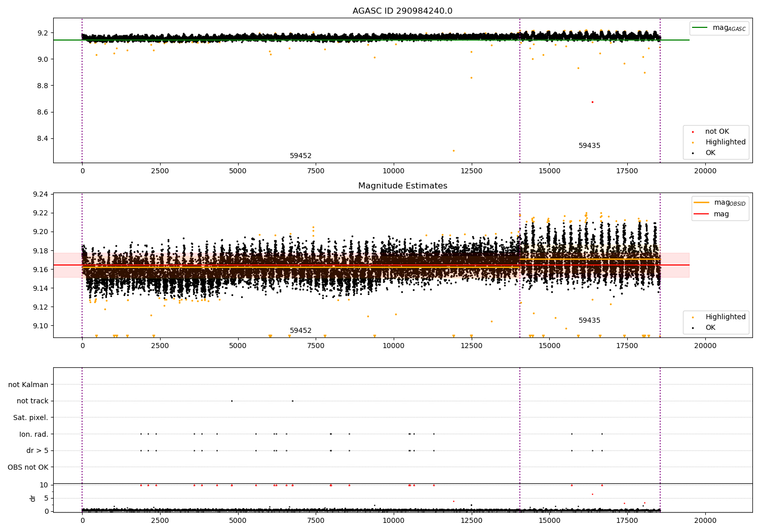760x532 pixels.
Task: Click the 'not Kalman' axis label
Action: [28, 385]
